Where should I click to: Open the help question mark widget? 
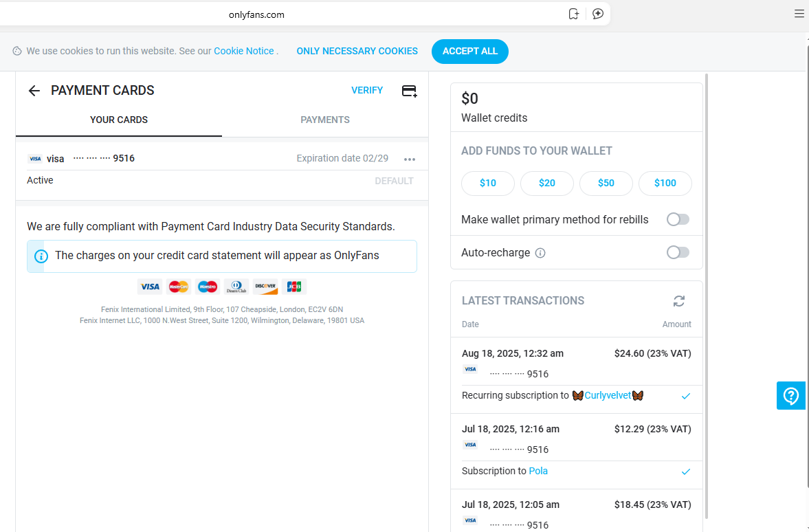[x=791, y=396]
